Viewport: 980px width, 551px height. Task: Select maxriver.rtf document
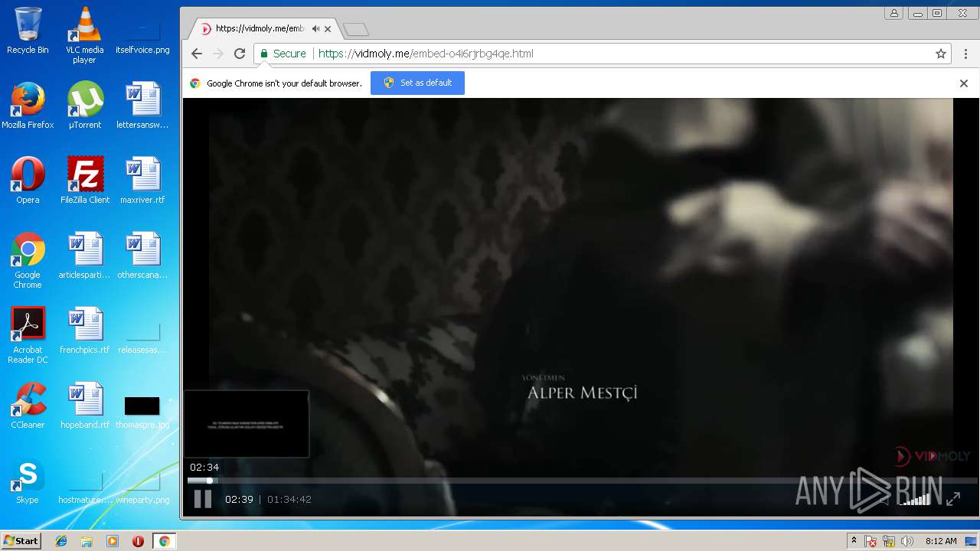[x=142, y=180]
